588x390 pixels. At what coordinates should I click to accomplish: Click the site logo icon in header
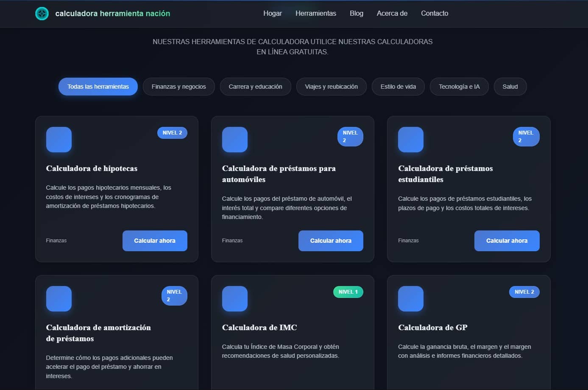[x=42, y=14]
